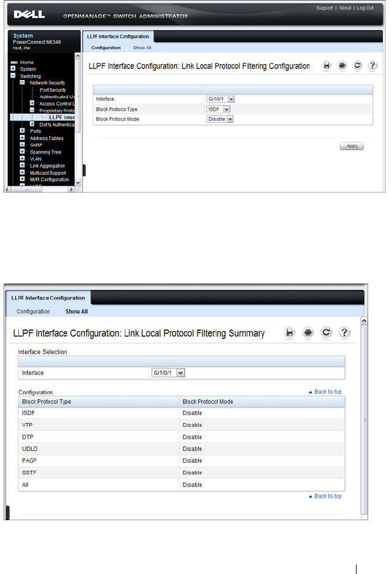The height and width of the screenshot is (574, 392).
Task: Click Save icon in Filtering Summary panel
Action: point(290,333)
